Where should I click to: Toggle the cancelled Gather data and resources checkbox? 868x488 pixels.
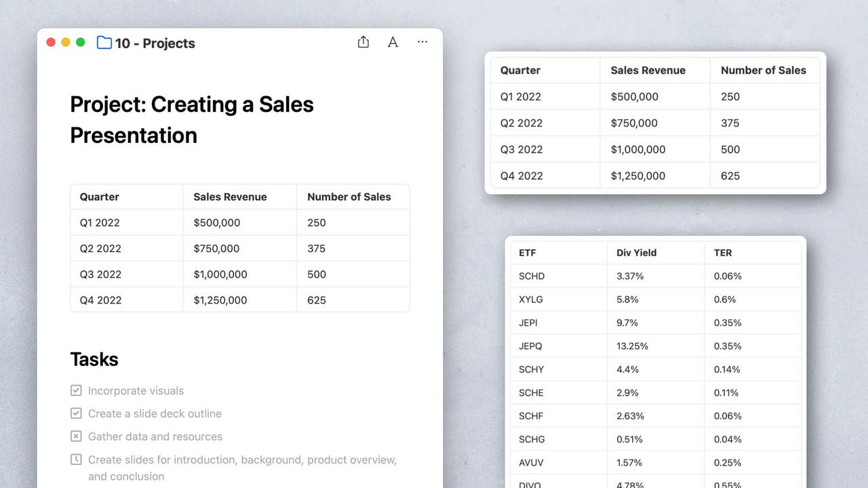pos(77,436)
